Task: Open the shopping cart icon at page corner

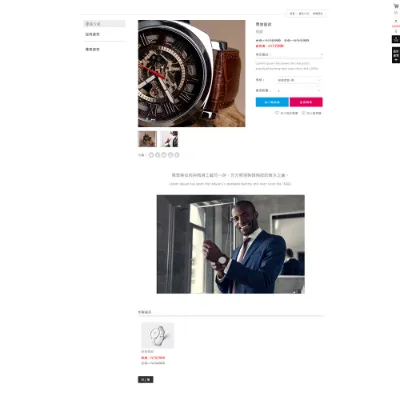Action: point(396,6)
